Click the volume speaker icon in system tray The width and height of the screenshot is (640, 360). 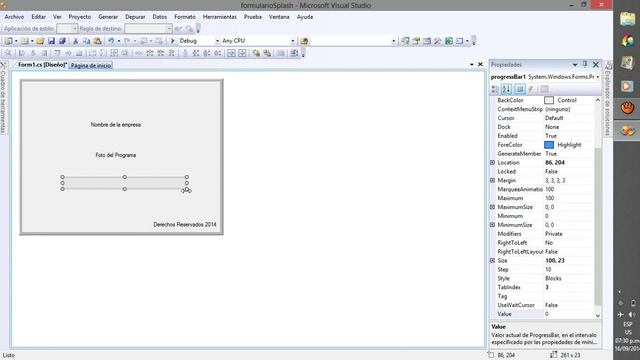(x=632, y=315)
